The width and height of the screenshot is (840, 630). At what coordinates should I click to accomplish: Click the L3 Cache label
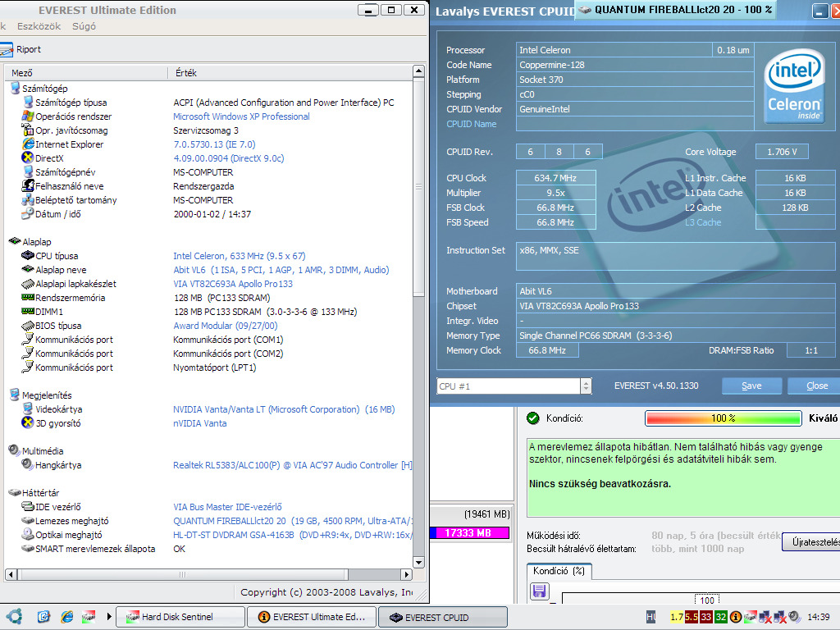(703, 222)
